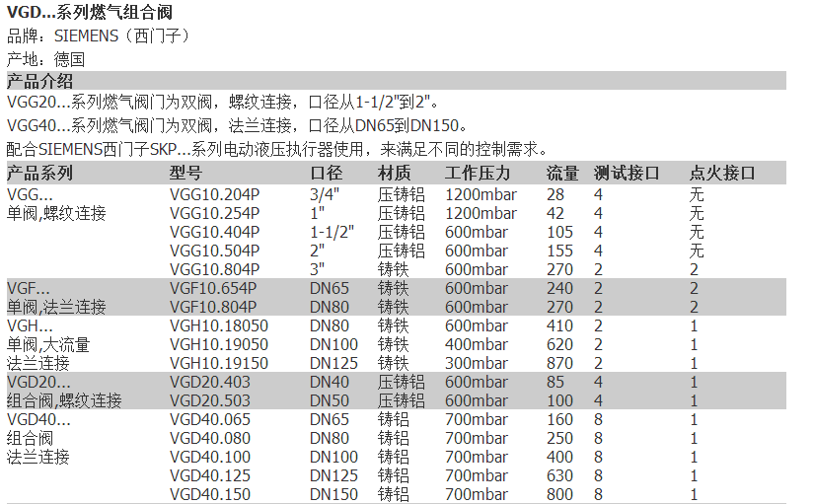
Task: Select model VGD20.403
Action: click(x=210, y=382)
